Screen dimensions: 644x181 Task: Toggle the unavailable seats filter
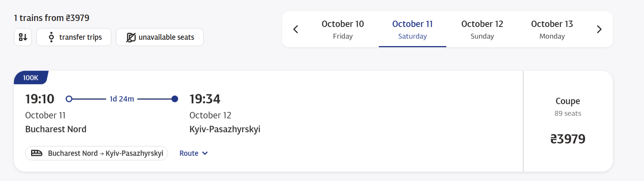160,37
